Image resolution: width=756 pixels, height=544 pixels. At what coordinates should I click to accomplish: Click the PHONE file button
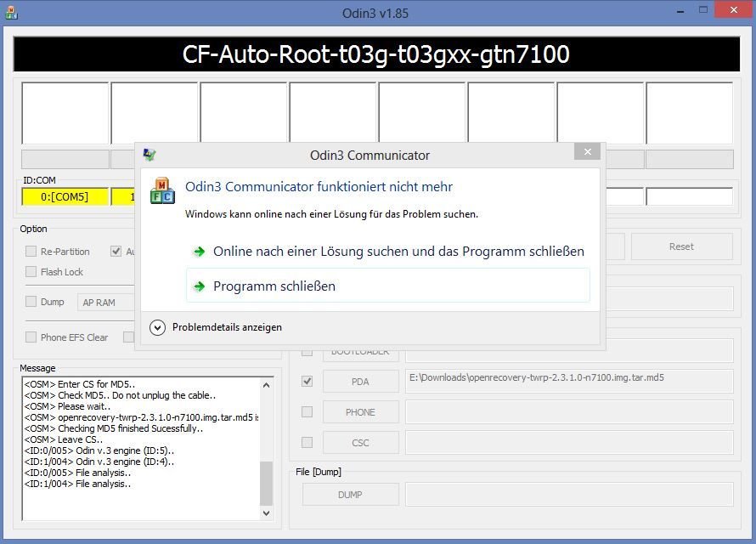point(361,412)
